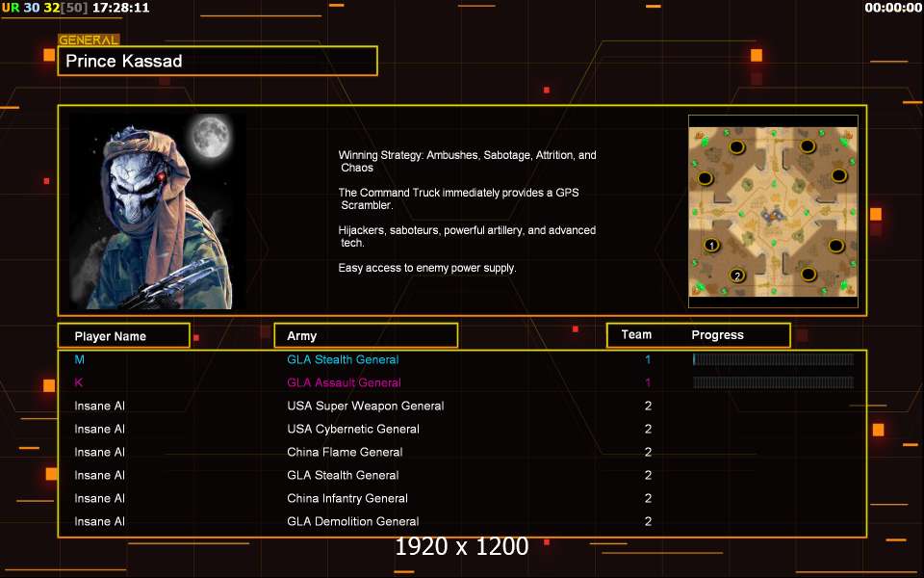
Task: Click the 00:00:00 elapsed timer
Action: coord(893,8)
